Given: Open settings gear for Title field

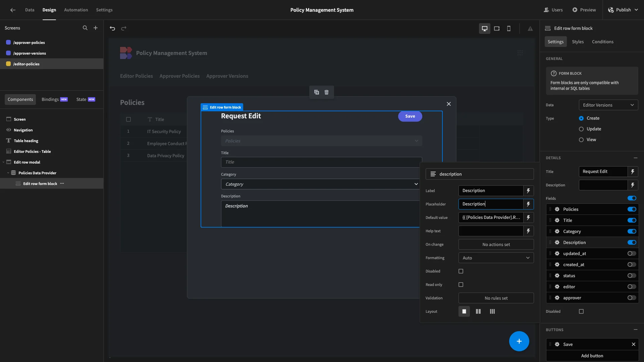Looking at the screenshot, I should (557, 220).
